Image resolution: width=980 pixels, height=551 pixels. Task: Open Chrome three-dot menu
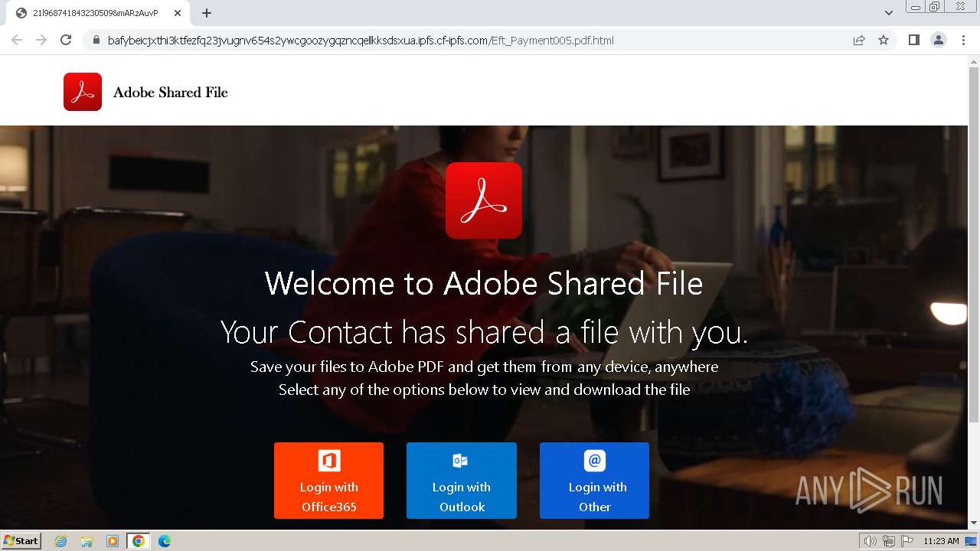pos(964,40)
